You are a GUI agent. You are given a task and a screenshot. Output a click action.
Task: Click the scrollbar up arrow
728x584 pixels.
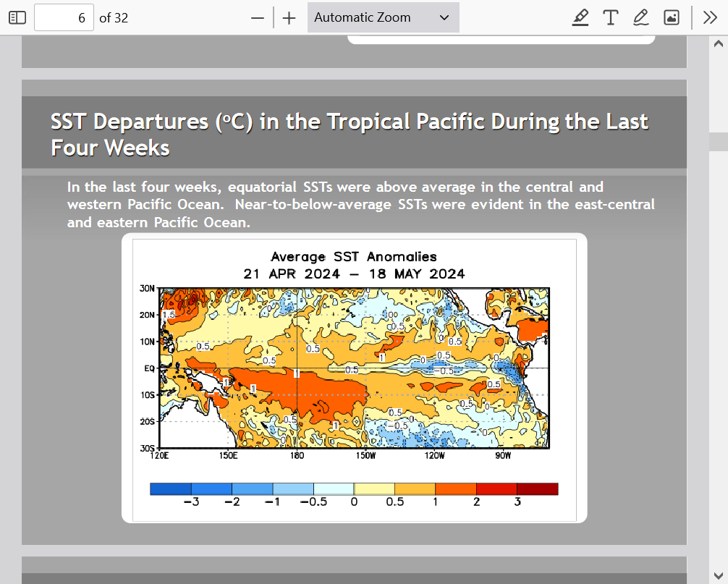pyautogui.click(x=719, y=43)
